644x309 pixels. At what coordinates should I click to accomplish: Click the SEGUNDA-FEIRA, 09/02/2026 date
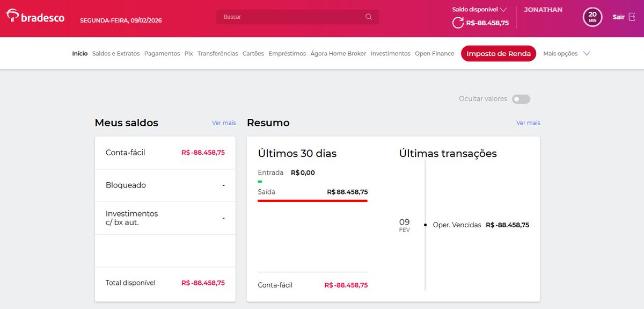tap(121, 20)
